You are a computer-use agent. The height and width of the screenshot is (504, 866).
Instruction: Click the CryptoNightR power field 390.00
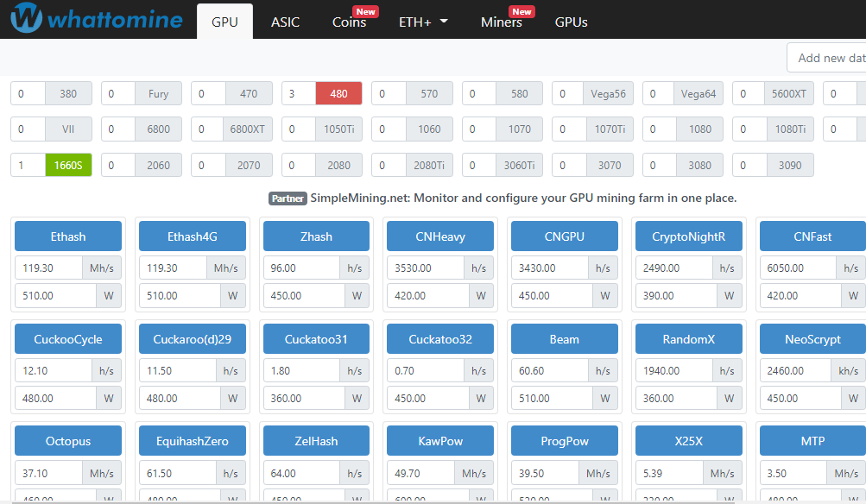677,295
